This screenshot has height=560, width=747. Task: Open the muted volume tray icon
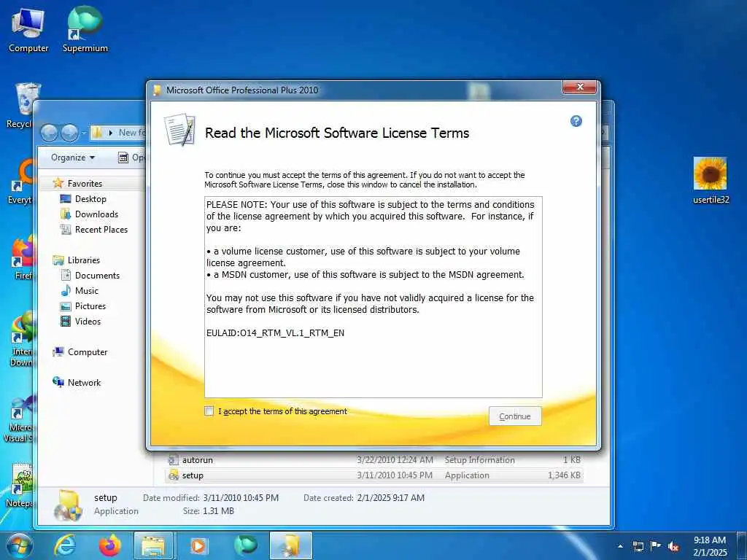click(673, 546)
